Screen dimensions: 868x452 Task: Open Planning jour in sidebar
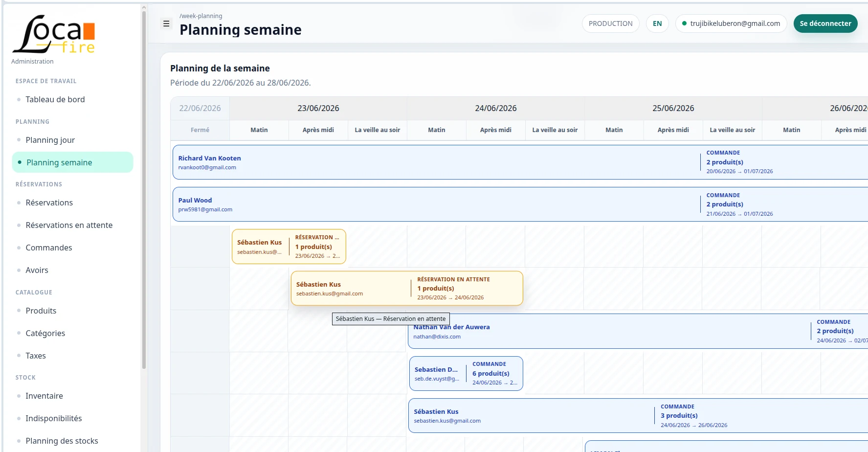coord(72,140)
